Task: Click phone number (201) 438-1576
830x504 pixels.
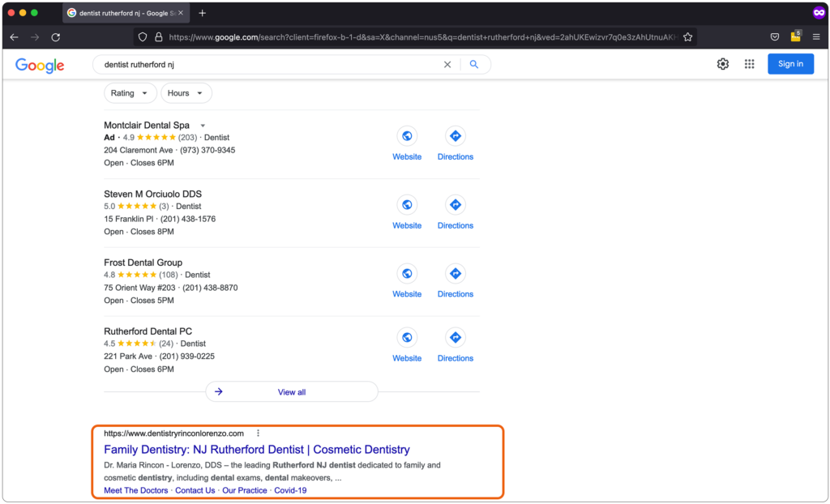Action: pos(188,219)
